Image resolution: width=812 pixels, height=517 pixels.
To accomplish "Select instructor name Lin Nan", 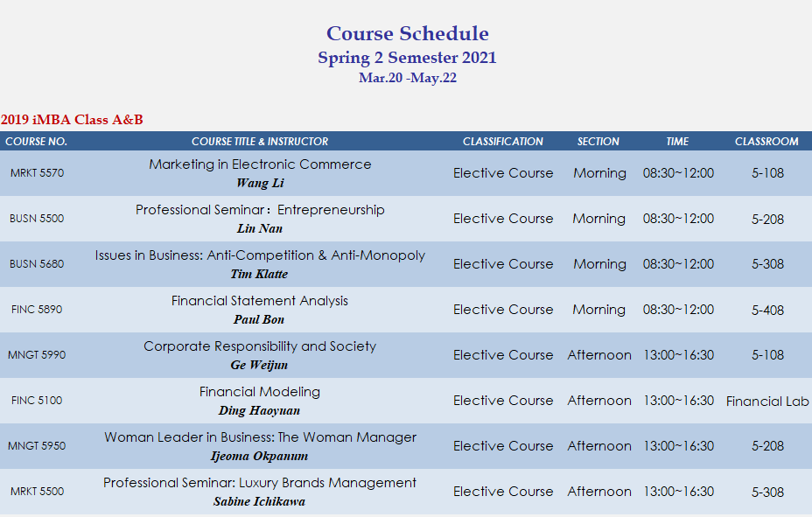I will coord(260,228).
